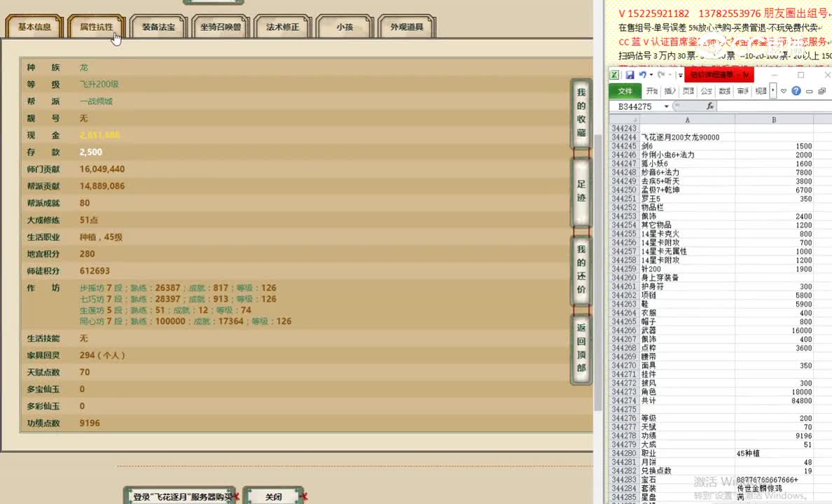Click the 关闭 button at bottom
Screen dimensions: 832x504
pyautogui.click(x=274, y=496)
